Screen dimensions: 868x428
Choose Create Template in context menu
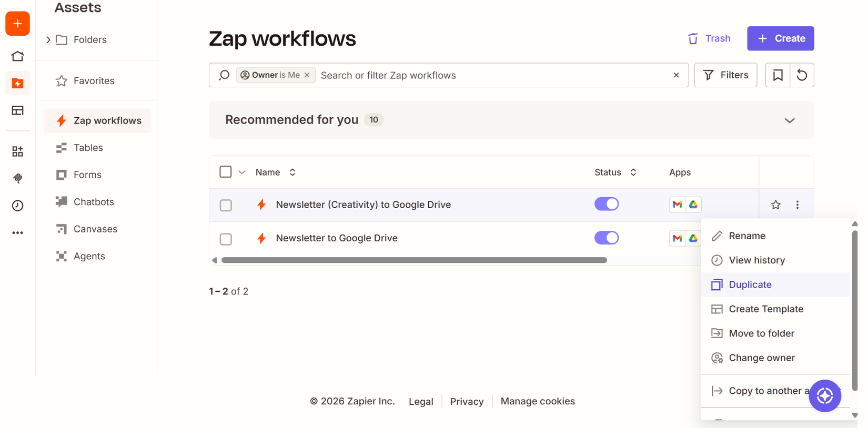click(775, 309)
